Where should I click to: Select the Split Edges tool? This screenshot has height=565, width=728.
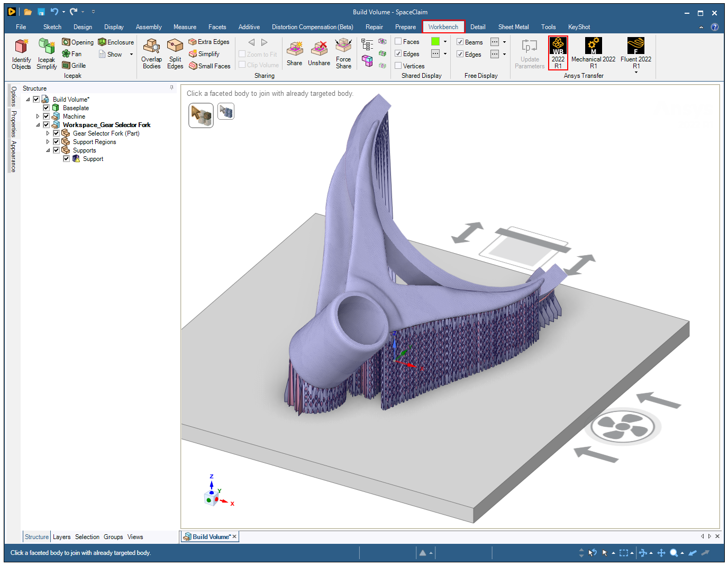coord(175,53)
